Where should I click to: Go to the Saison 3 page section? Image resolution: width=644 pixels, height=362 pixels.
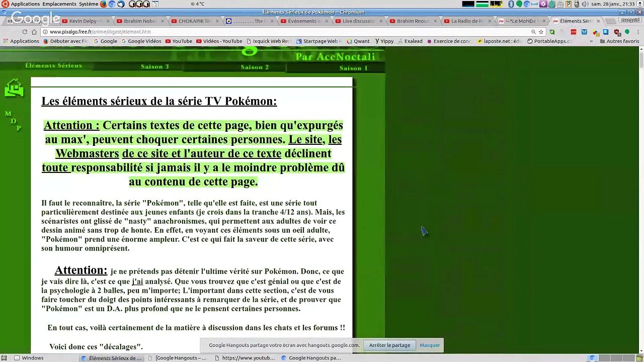click(x=154, y=66)
